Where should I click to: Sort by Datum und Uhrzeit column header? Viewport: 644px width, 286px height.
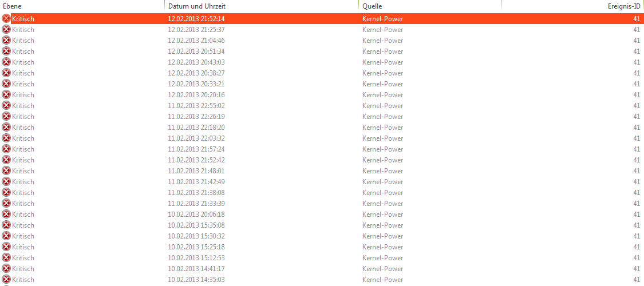[x=261, y=6]
